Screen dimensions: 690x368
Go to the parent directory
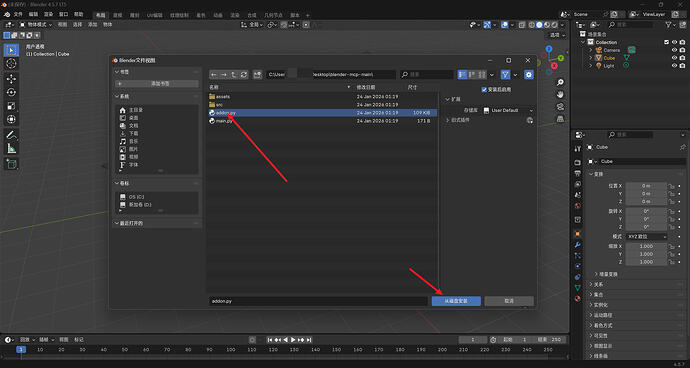click(x=234, y=75)
